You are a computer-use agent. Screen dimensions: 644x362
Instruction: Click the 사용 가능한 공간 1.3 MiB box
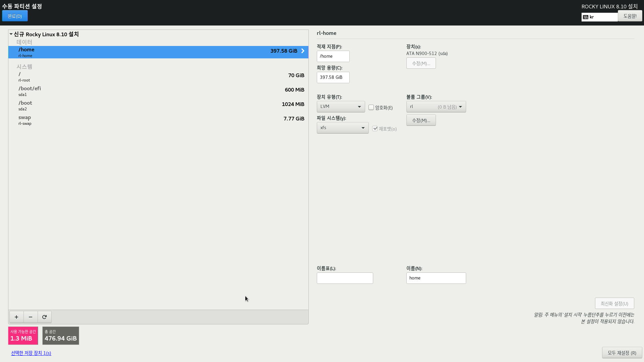click(x=23, y=335)
